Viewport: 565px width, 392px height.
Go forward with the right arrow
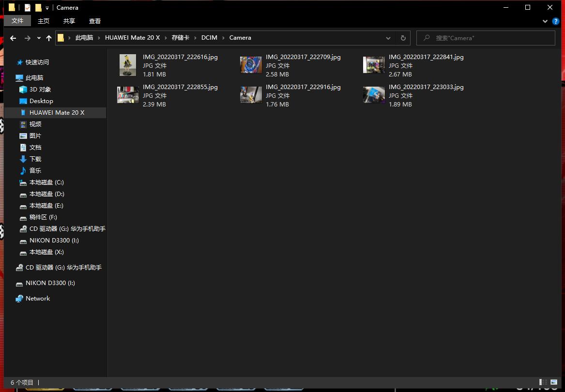point(28,38)
